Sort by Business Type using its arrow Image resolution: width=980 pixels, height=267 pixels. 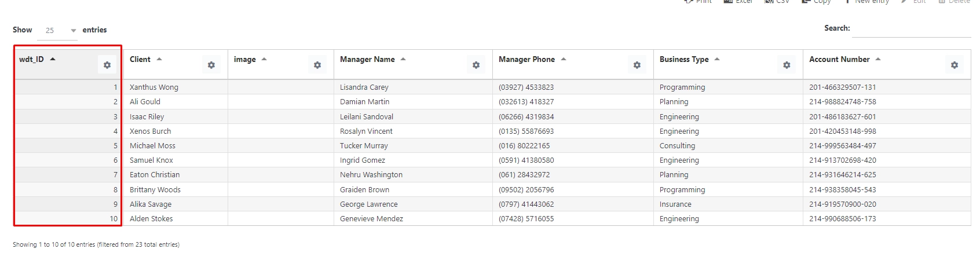click(x=717, y=59)
